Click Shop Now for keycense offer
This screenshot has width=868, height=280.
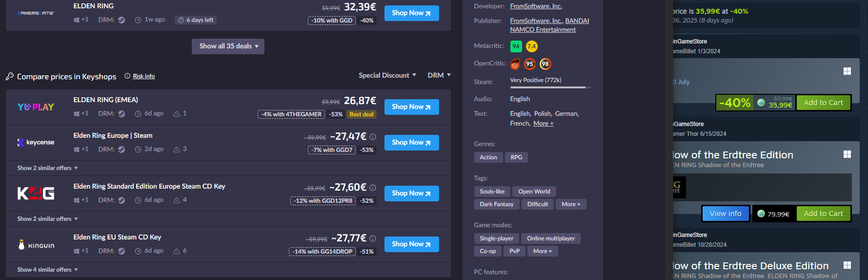pos(411,143)
